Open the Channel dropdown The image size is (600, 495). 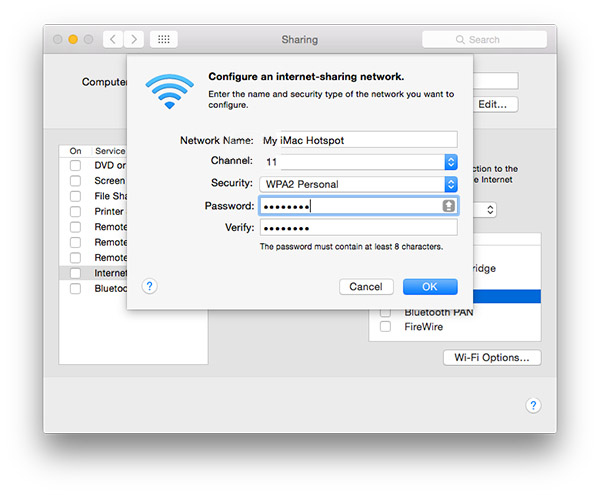tap(450, 161)
